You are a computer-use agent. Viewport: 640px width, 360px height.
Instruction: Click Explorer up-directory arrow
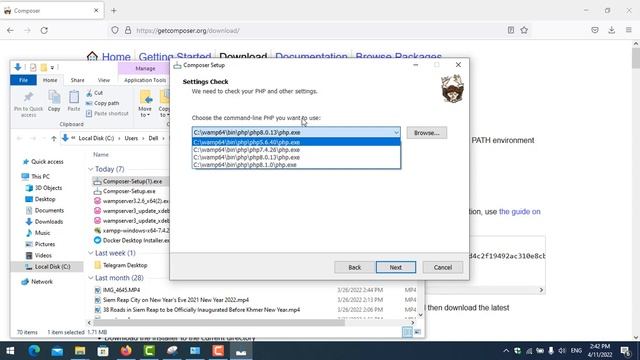point(53,138)
